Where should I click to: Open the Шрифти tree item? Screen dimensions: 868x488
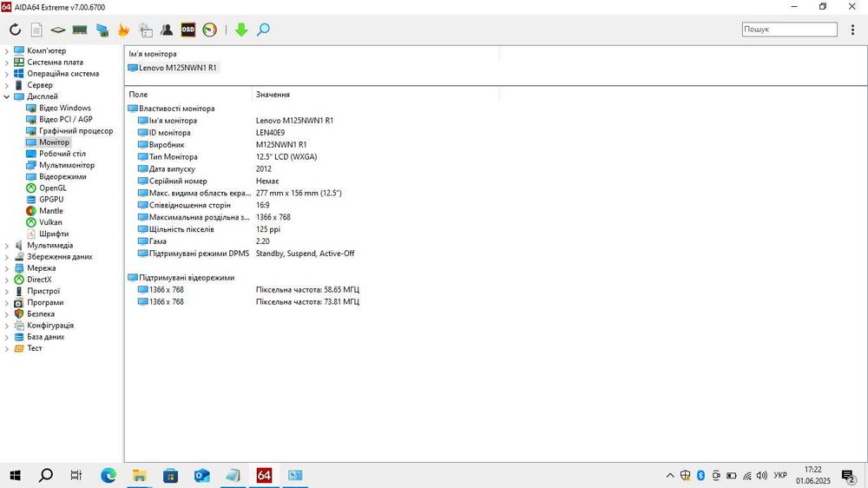[54, 234]
